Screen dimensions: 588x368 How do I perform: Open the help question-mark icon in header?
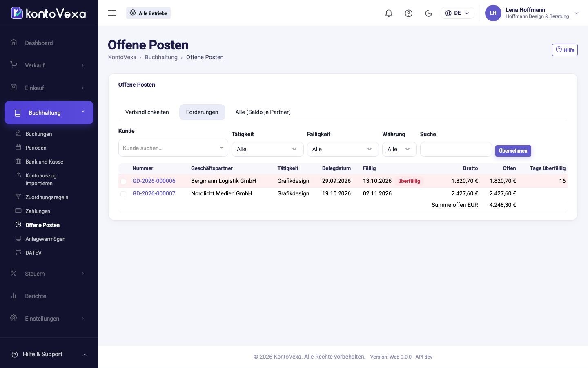[409, 13]
